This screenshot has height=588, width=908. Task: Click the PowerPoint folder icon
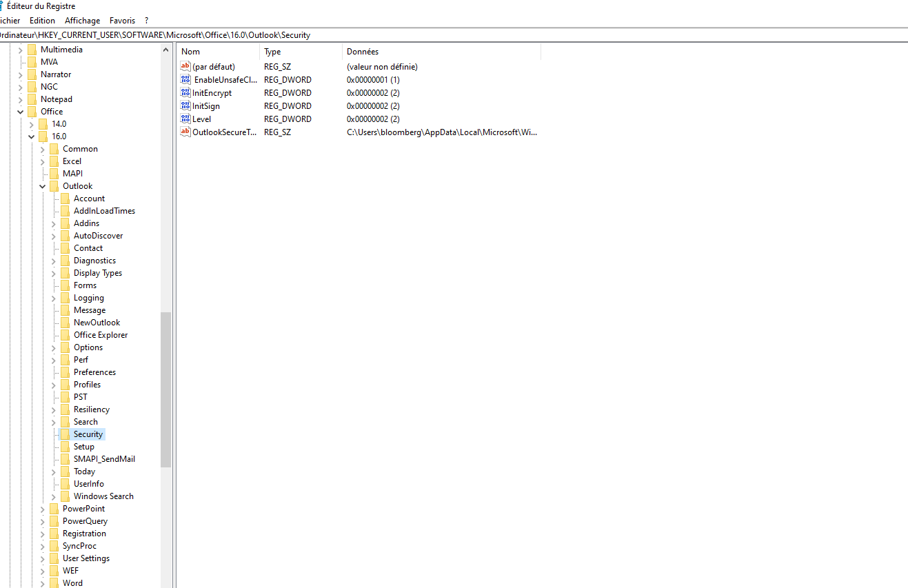[x=54, y=509]
